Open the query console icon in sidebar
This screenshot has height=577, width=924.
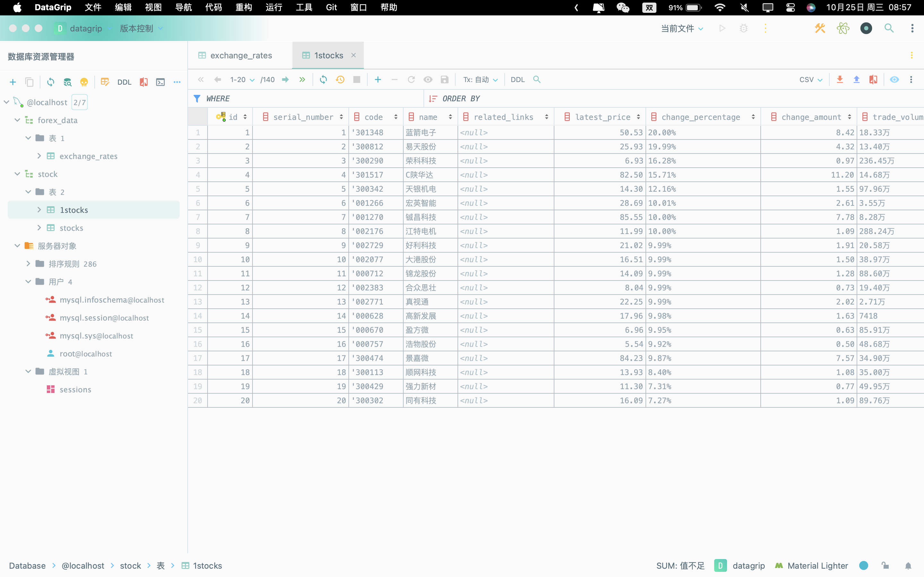(x=160, y=82)
